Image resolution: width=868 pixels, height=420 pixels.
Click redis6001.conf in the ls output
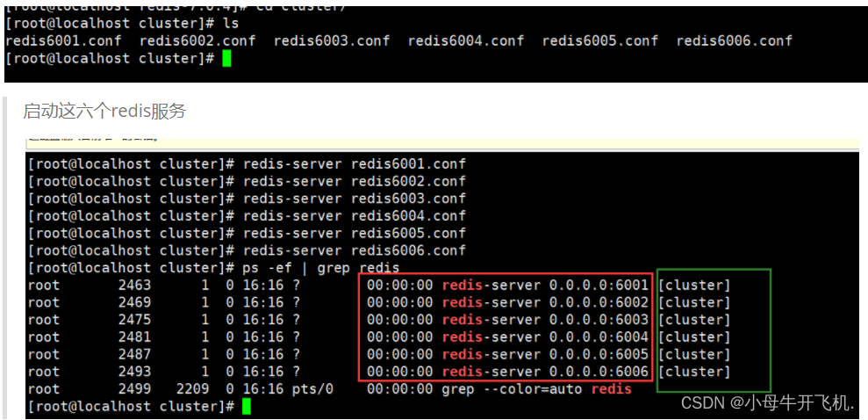(x=63, y=41)
